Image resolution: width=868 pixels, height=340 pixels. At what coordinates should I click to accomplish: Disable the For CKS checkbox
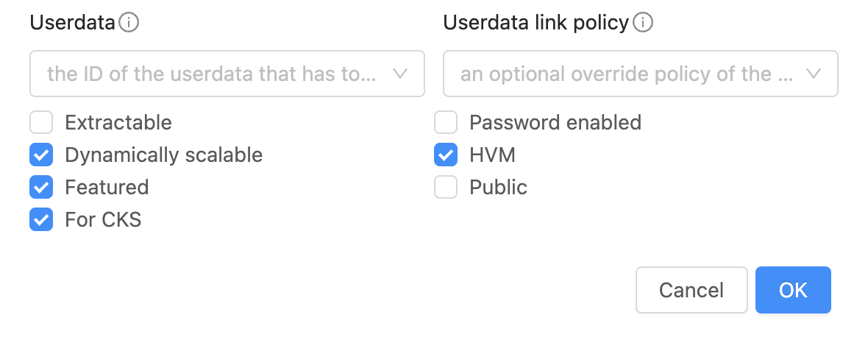click(x=41, y=219)
